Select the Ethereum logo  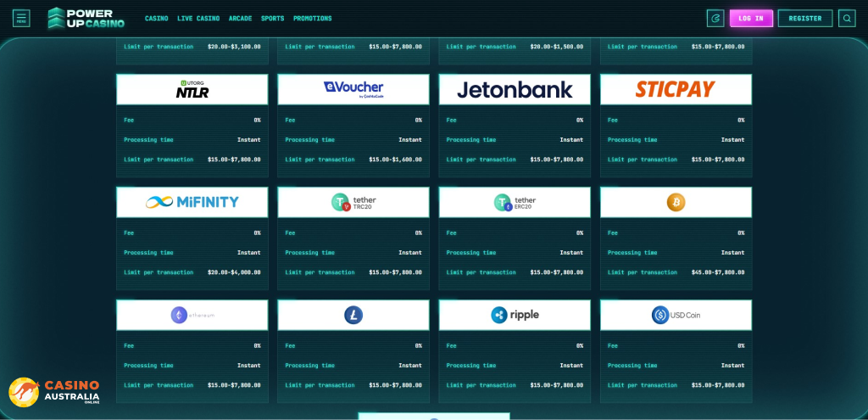click(x=192, y=316)
